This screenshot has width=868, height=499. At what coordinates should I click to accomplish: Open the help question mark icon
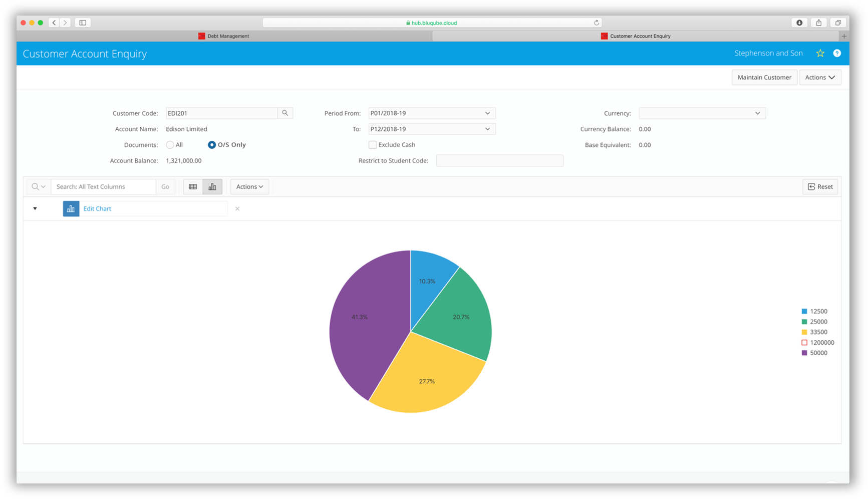click(837, 53)
